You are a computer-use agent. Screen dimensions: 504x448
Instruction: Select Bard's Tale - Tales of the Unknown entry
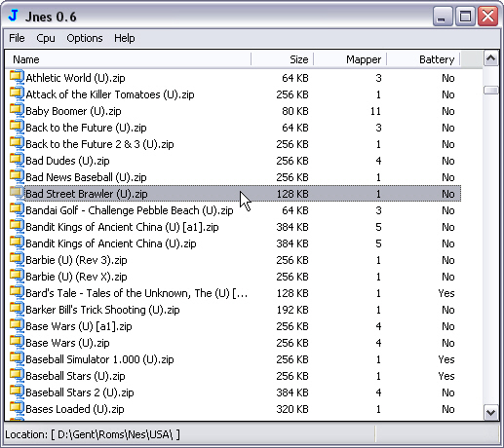136,293
